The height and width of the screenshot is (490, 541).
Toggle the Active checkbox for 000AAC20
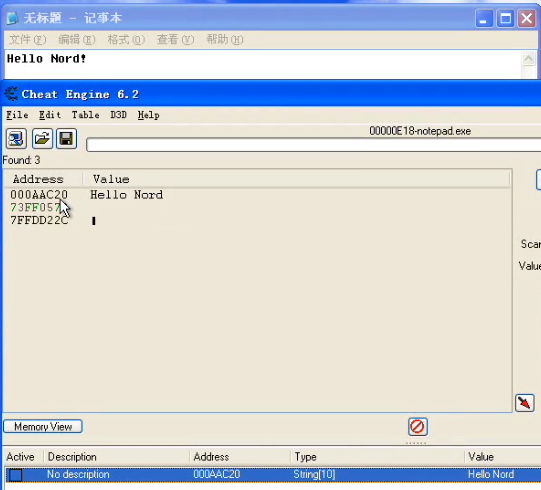pyautogui.click(x=16, y=475)
